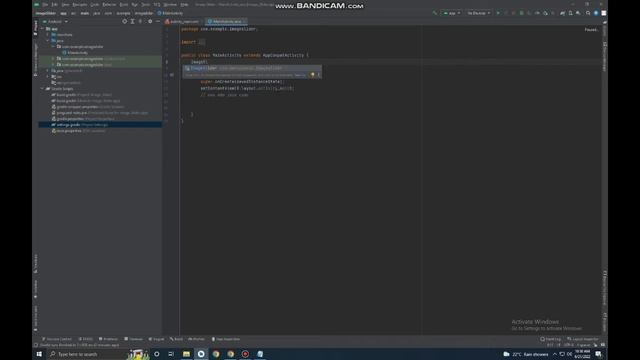Screen dimensions: 640x360
Task: Open the Code menu
Action: pos(95,4)
